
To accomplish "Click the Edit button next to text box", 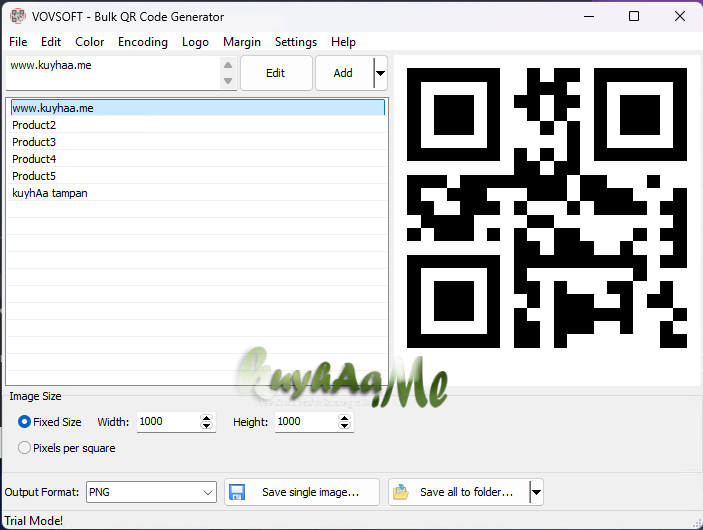I will pyautogui.click(x=276, y=73).
